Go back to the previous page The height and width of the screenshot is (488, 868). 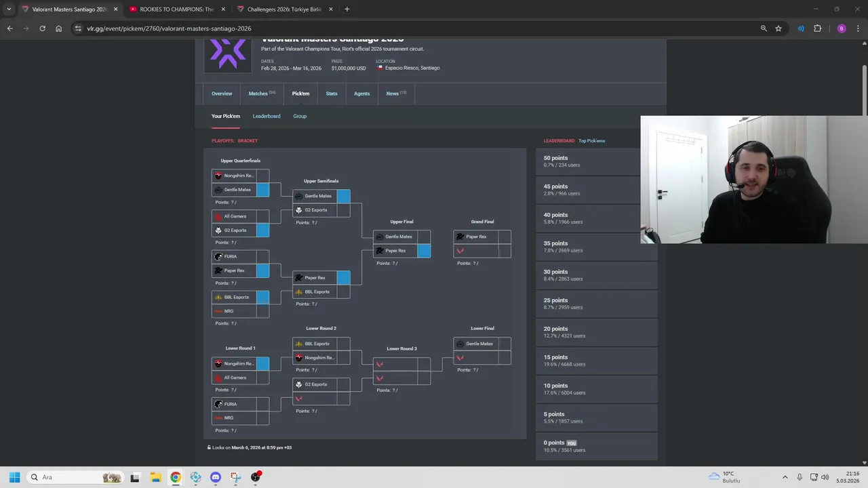tap(9, 28)
